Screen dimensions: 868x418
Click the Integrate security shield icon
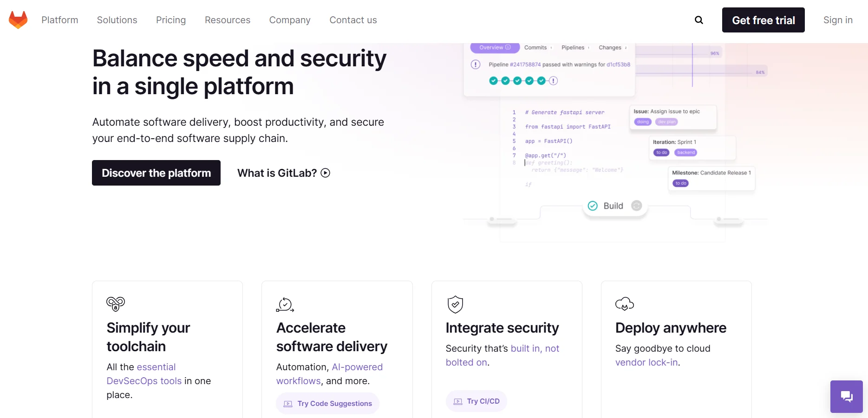[x=455, y=304]
